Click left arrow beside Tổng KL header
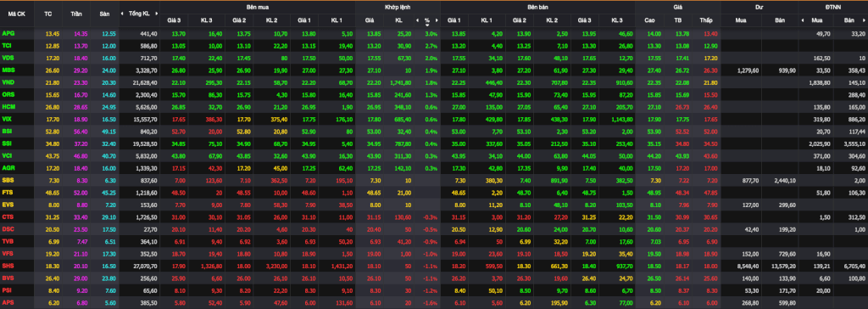Viewport: 868px width, 309px height. pos(124,14)
